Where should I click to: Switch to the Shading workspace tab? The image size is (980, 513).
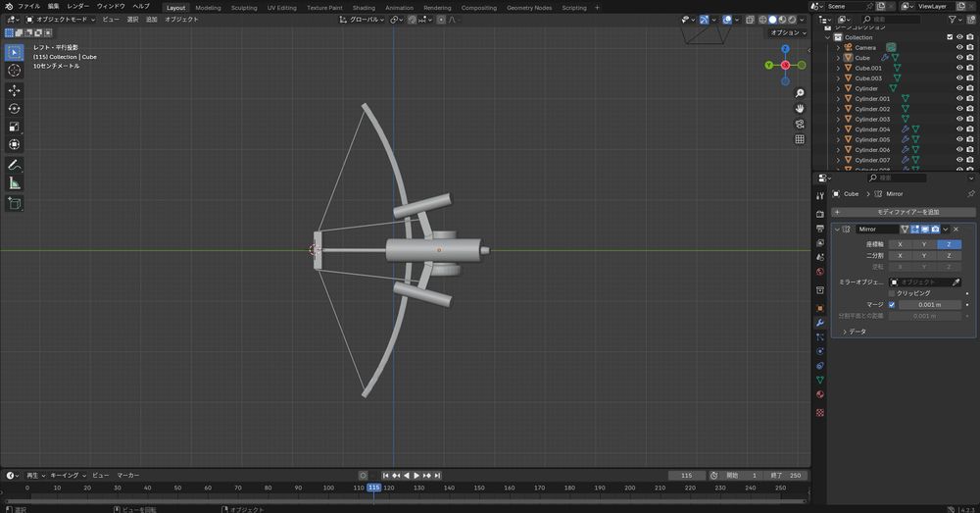point(364,8)
